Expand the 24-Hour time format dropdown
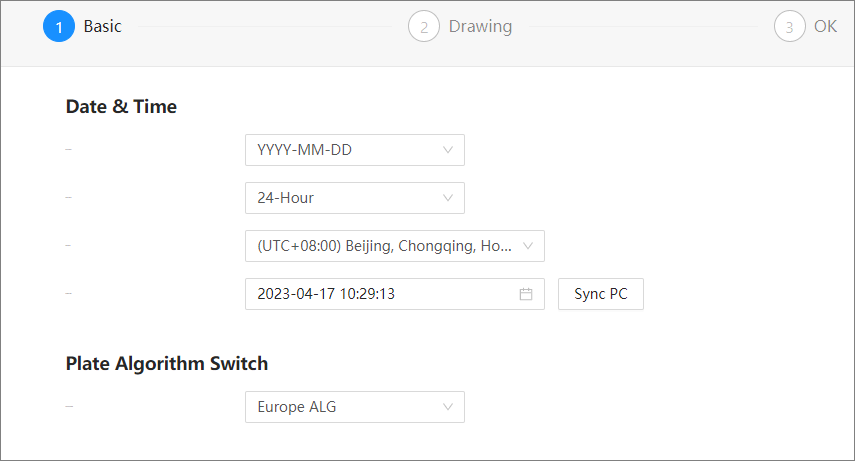 tap(355, 198)
